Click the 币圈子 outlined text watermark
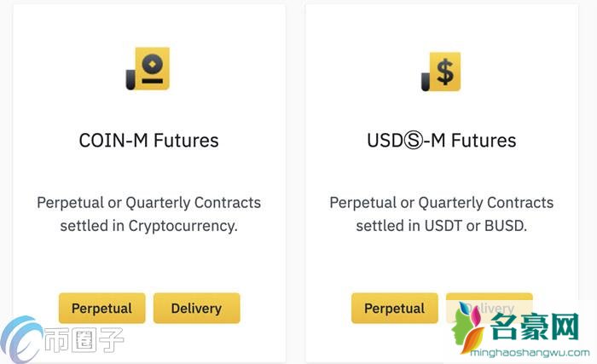 coord(84,340)
